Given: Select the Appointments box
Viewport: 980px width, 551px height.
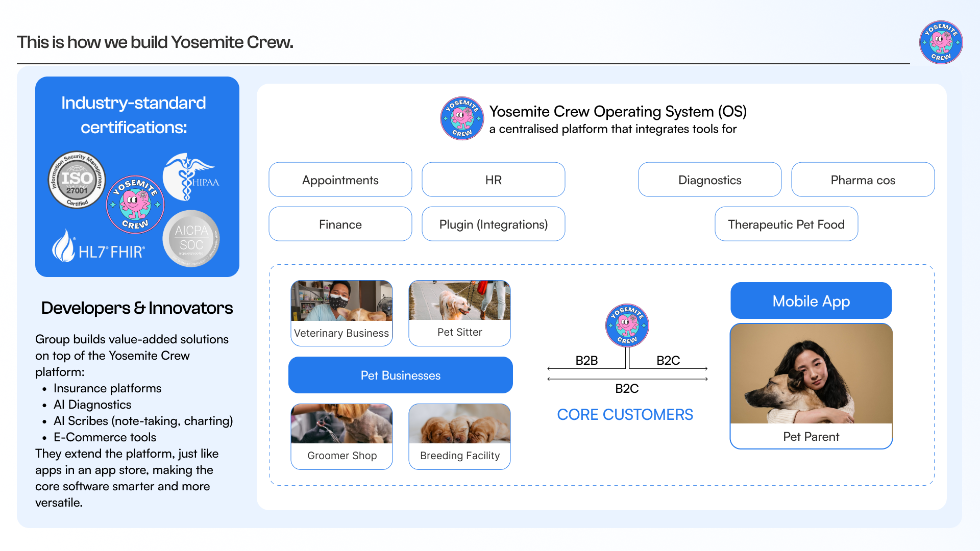Looking at the screenshot, I should pos(340,180).
